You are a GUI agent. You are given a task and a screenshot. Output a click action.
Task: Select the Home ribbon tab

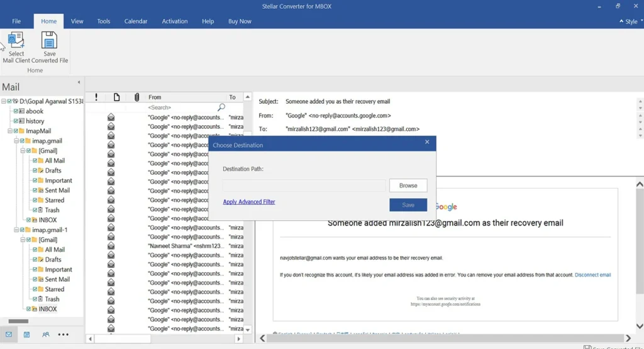(x=48, y=21)
